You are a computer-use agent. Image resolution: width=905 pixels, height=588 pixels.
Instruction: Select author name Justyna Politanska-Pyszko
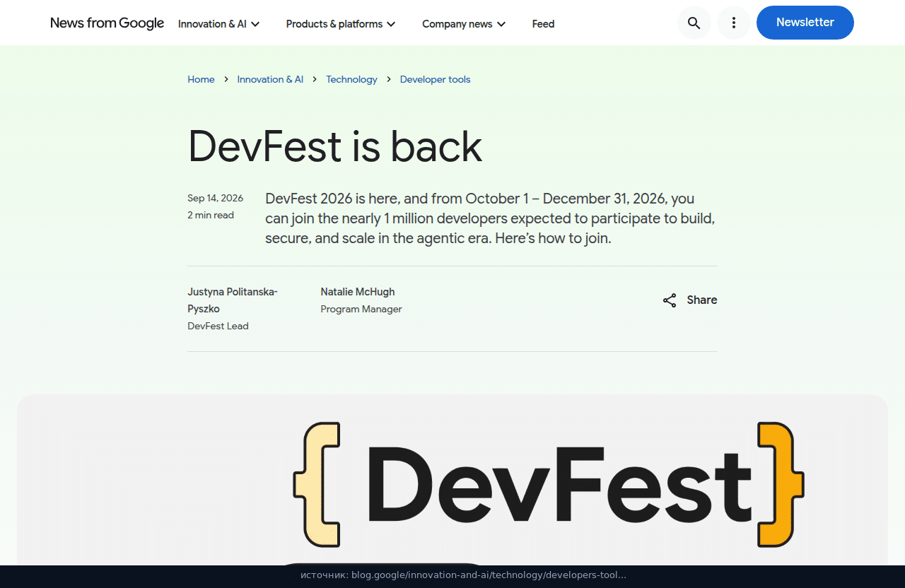pyautogui.click(x=233, y=300)
